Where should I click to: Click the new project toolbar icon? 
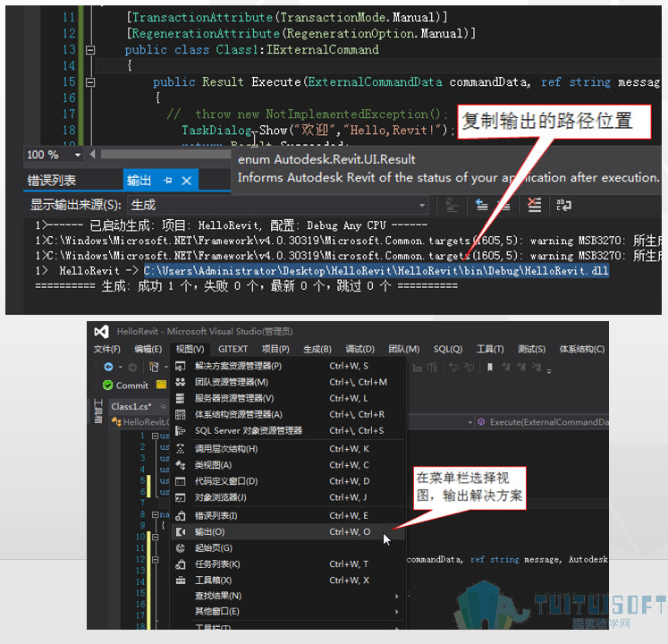pos(154,367)
